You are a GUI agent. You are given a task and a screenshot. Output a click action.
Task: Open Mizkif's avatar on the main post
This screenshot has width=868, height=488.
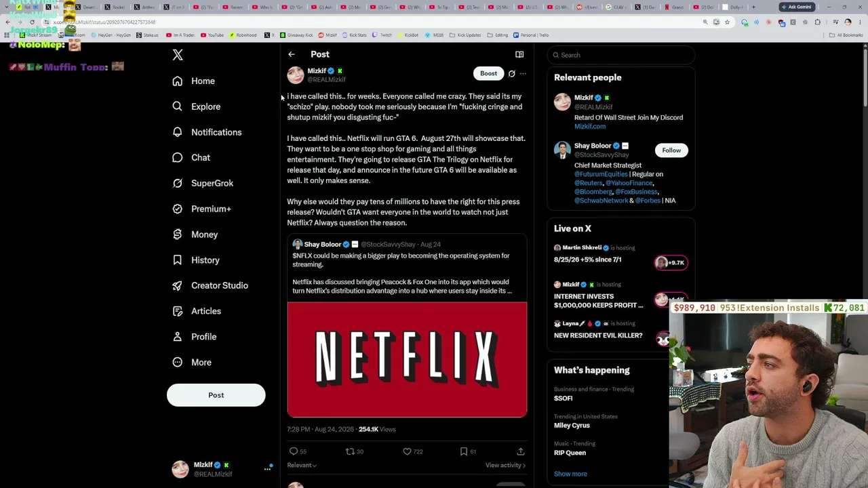(296, 75)
